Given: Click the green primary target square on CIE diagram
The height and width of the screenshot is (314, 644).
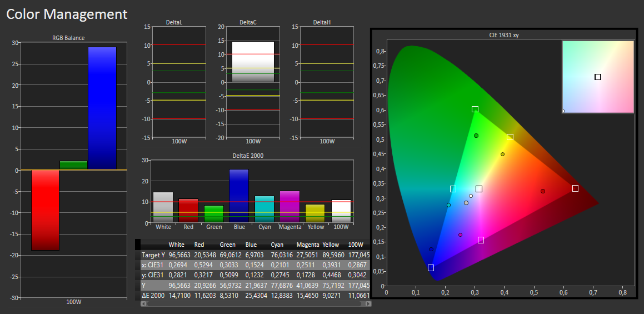Looking at the screenshot, I should click(475, 109).
